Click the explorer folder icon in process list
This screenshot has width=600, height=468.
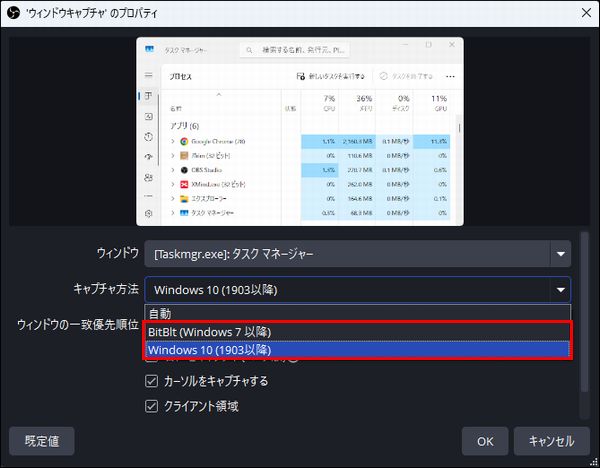(184, 198)
